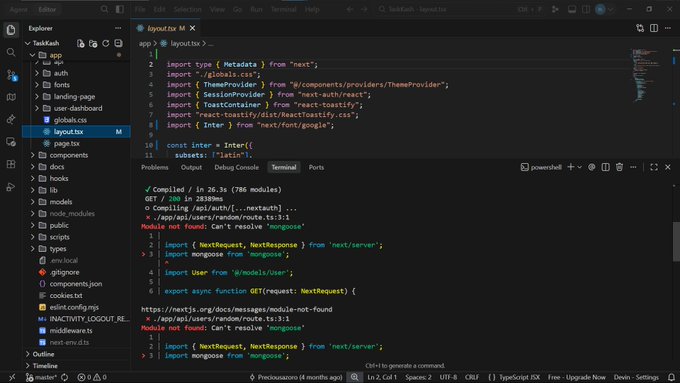Click the terminal vertical scrollbar thumb

pyautogui.click(x=676, y=242)
